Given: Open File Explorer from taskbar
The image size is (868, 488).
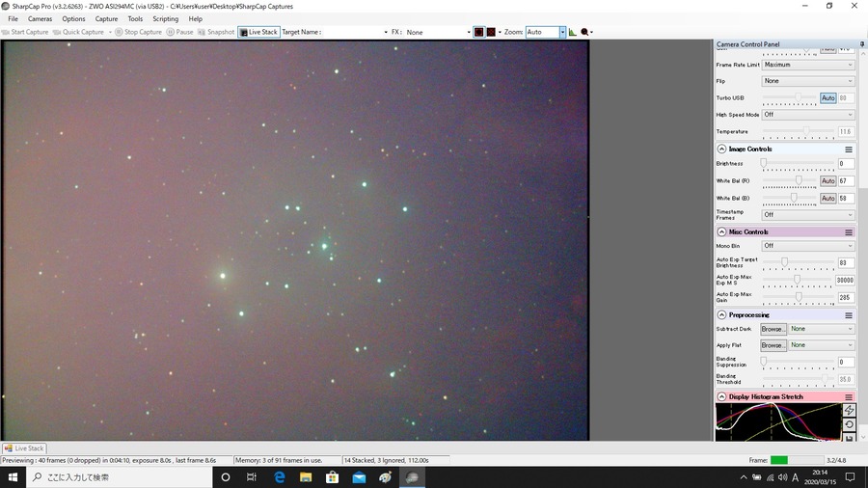Looking at the screenshot, I should pyautogui.click(x=306, y=477).
